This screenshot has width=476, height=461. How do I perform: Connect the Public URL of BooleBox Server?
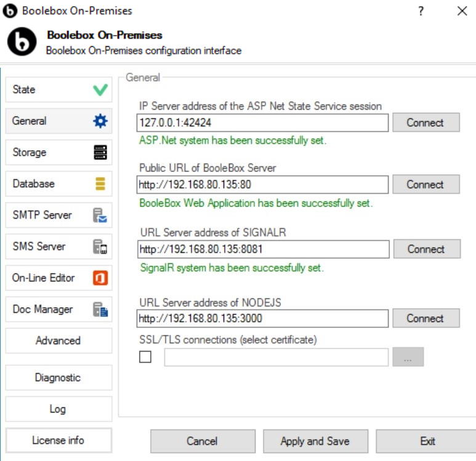click(426, 184)
